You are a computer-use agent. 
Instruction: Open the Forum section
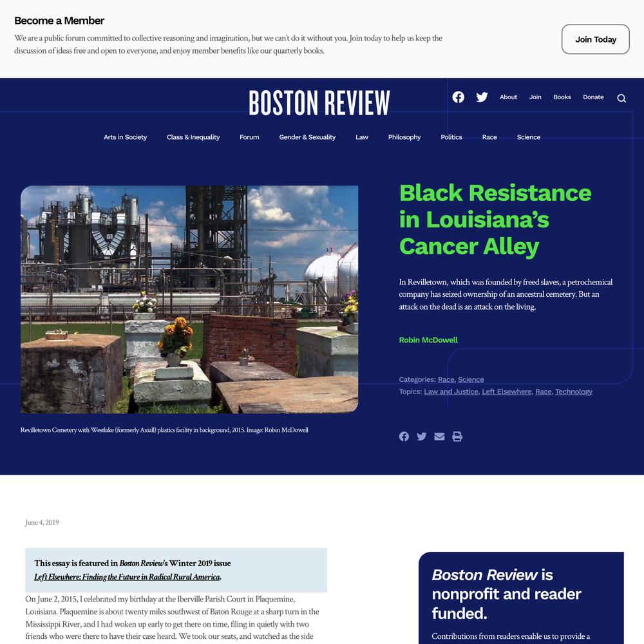tap(249, 137)
